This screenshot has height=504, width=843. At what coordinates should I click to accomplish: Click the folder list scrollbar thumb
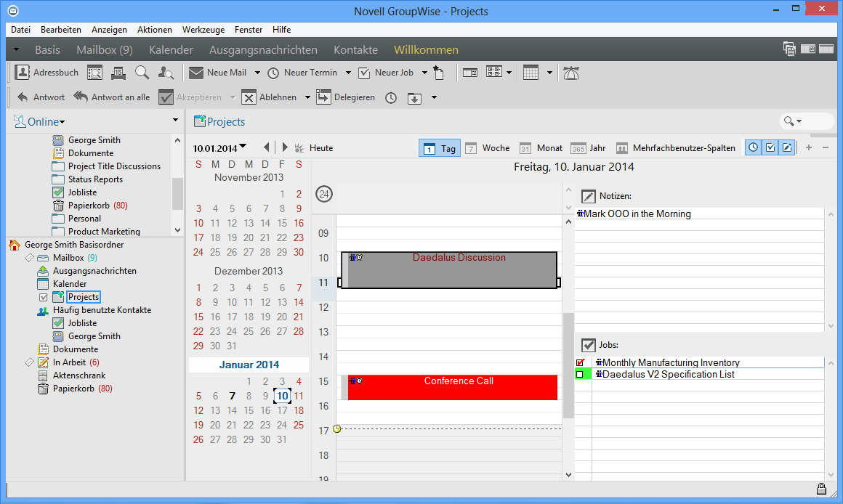(x=177, y=193)
